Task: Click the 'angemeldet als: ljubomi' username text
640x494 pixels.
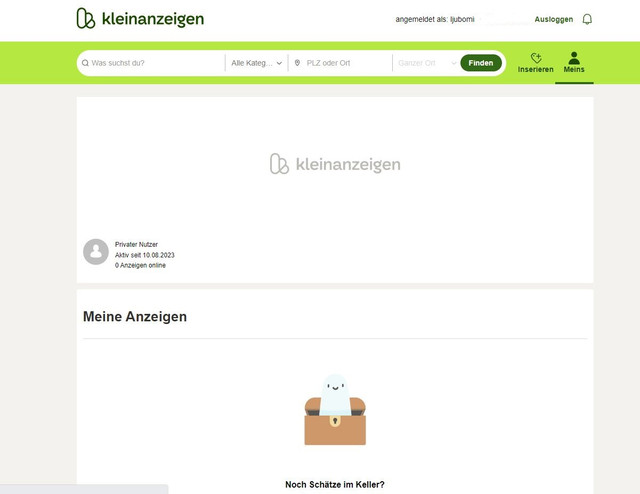Action: [x=435, y=19]
